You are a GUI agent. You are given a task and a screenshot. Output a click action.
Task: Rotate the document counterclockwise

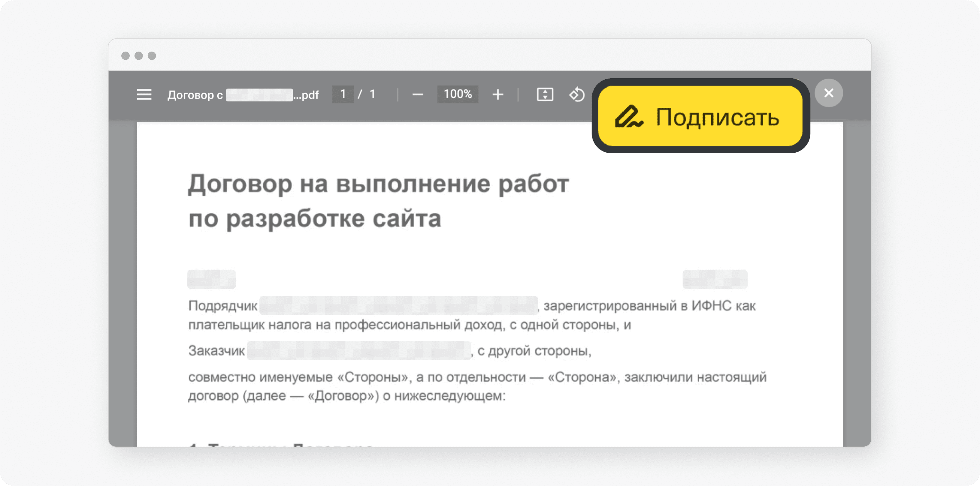(x=577, y=94)
